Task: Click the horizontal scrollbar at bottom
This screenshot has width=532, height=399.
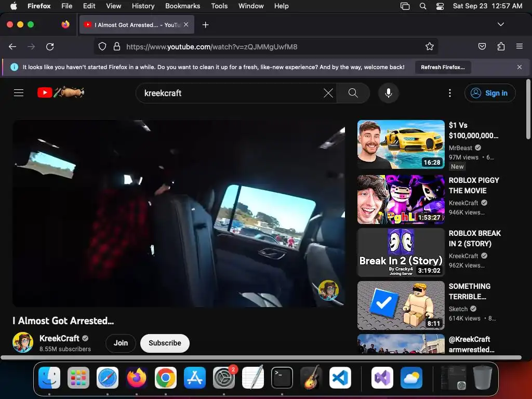Action: [x=261, y=357]
